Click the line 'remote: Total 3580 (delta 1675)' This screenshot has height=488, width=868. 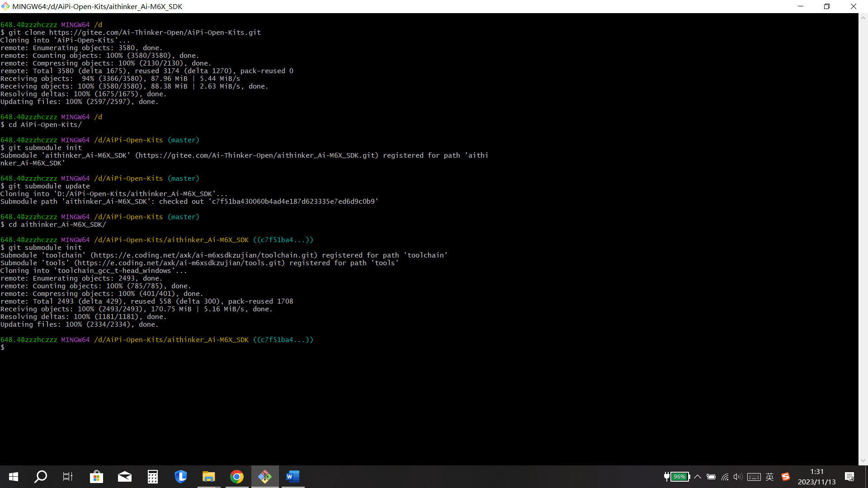[x=147, y=71]
